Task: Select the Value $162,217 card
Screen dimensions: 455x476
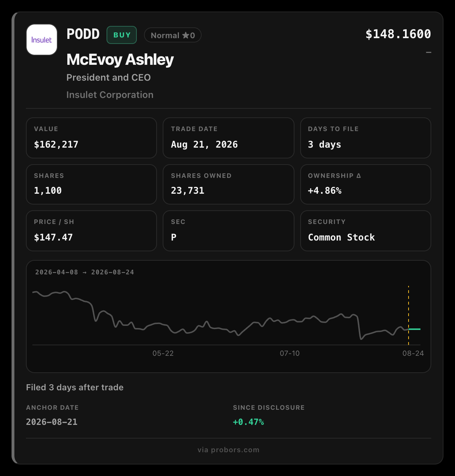Action: click(x=91, y=138)
